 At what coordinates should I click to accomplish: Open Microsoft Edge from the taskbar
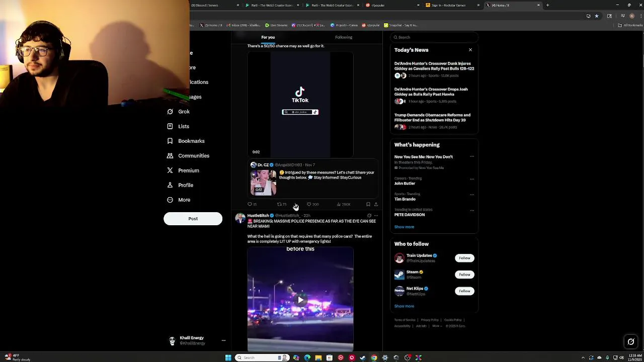(307, 357)
